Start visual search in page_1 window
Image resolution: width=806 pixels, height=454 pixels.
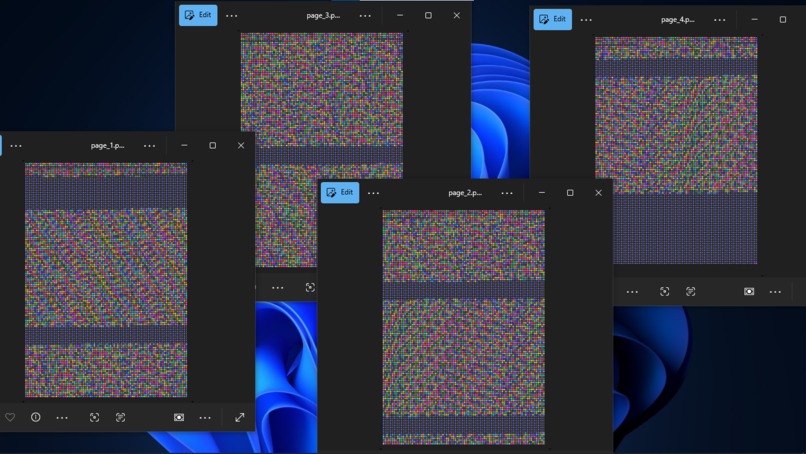(95, 417)
